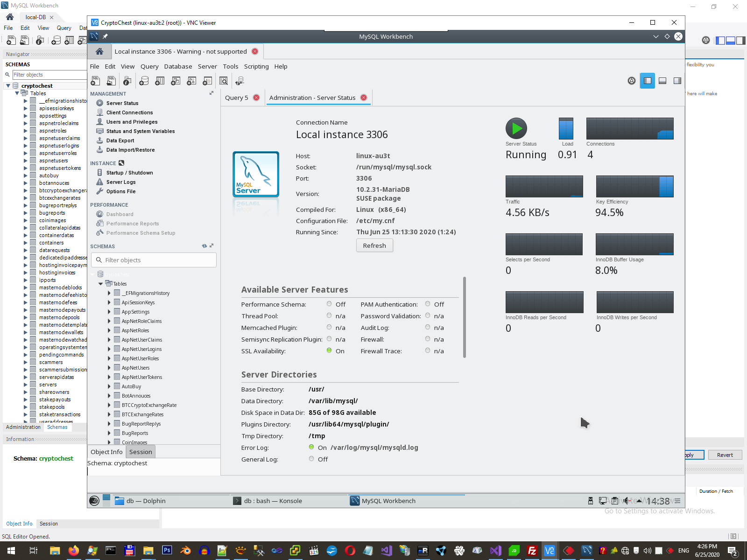The height and width of the screenshot is (560, 747).
Task: Open the preferences gear icon in the VNC Workbench toolbar
Action: pos(632,81)
